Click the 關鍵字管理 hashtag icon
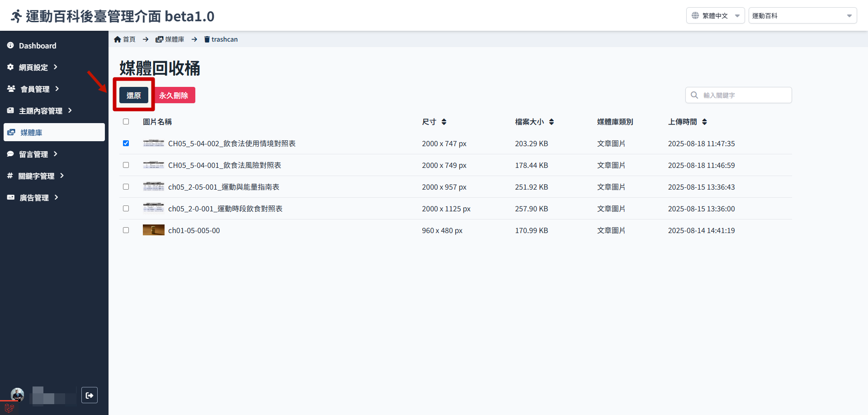This screenshot has height=415, width=868. (10, 176)
